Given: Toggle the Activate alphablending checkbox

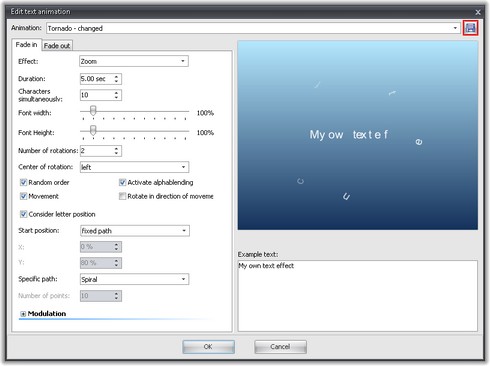Looking at the screenshot, I should coord(122,182).
